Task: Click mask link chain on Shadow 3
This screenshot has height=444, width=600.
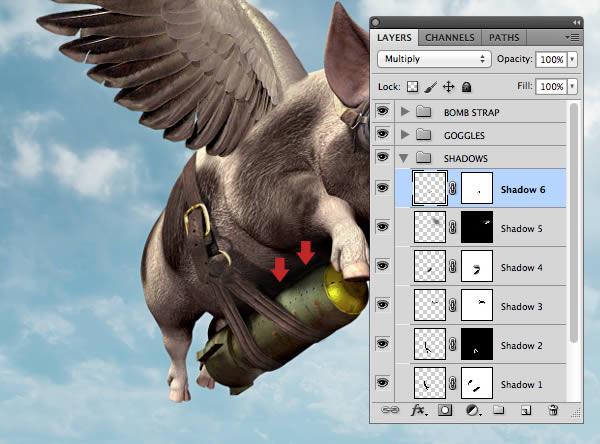Action: coord(453,305)
